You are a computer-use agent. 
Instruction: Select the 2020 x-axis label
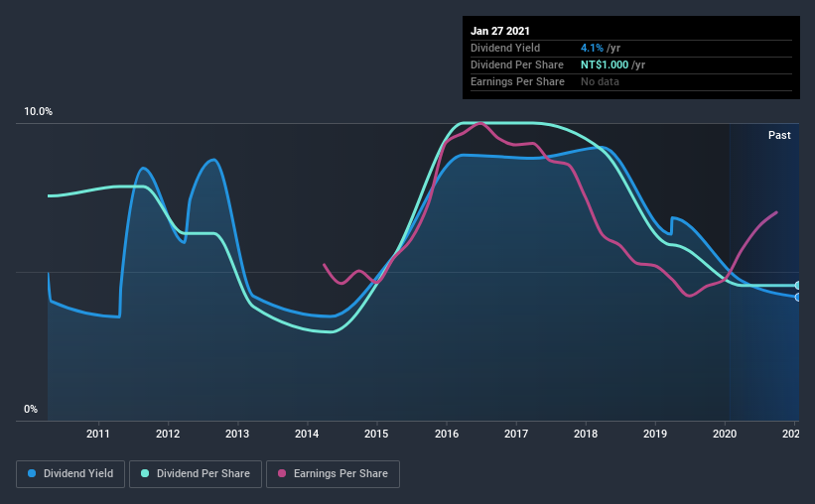tap(725, 434)
